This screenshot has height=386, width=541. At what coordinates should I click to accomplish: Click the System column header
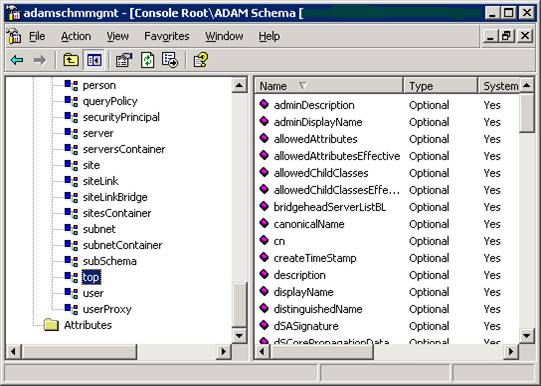499,86
